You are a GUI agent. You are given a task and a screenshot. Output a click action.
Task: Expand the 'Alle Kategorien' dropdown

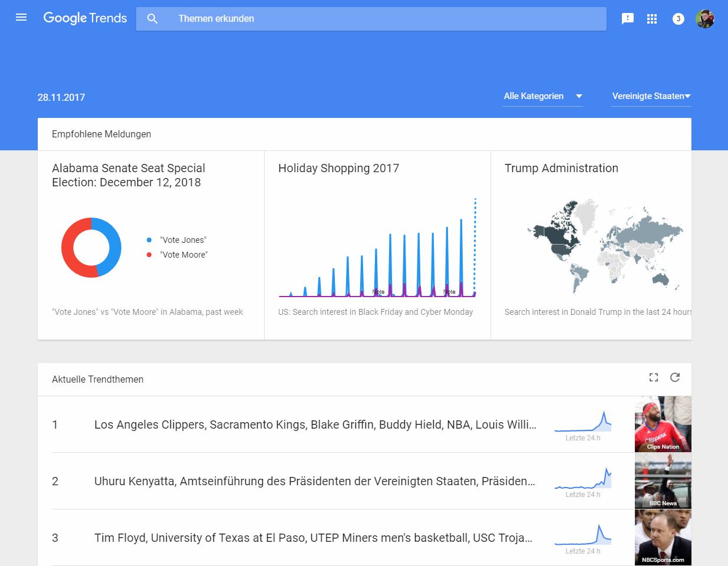tap(543, 96)
